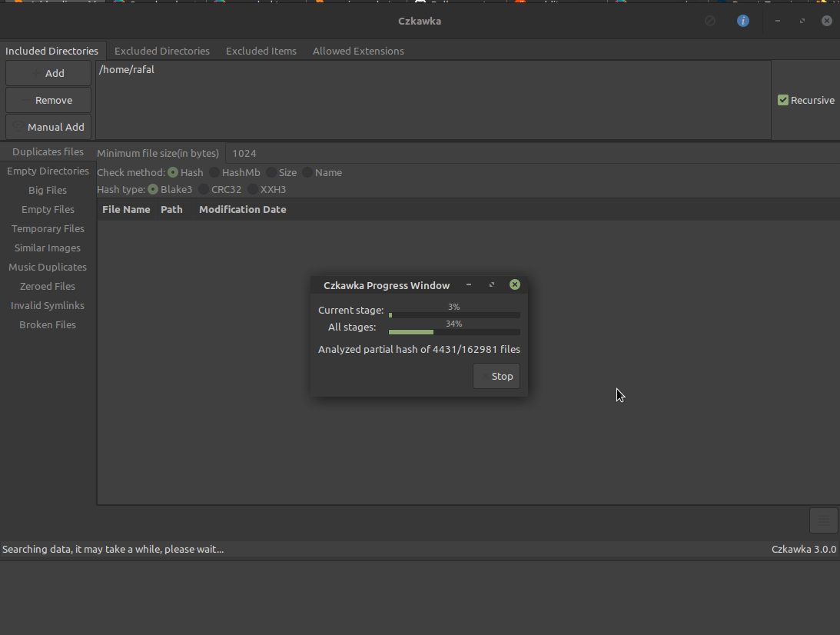Click the Manual Add button
Viewport: 840px width, 635px height.
tap(48, 127)
